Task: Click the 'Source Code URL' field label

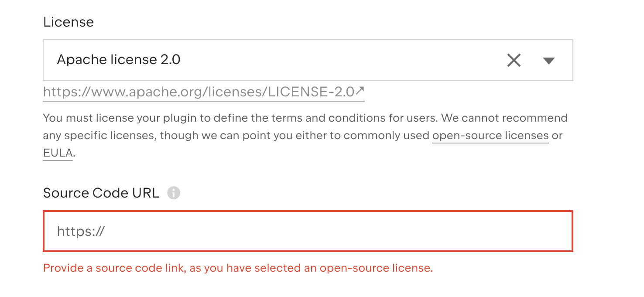Action: [x=101, y=193]
